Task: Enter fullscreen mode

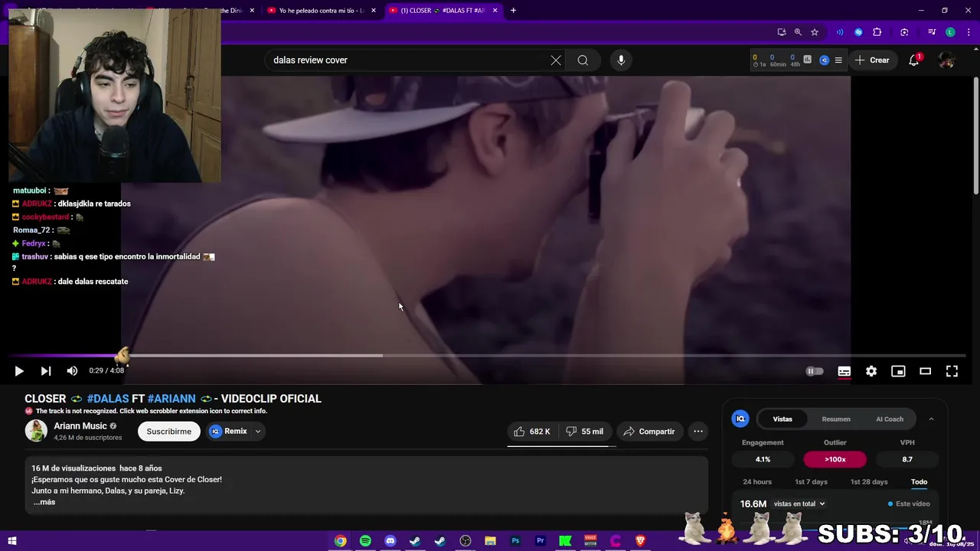Action: point(952,371)
